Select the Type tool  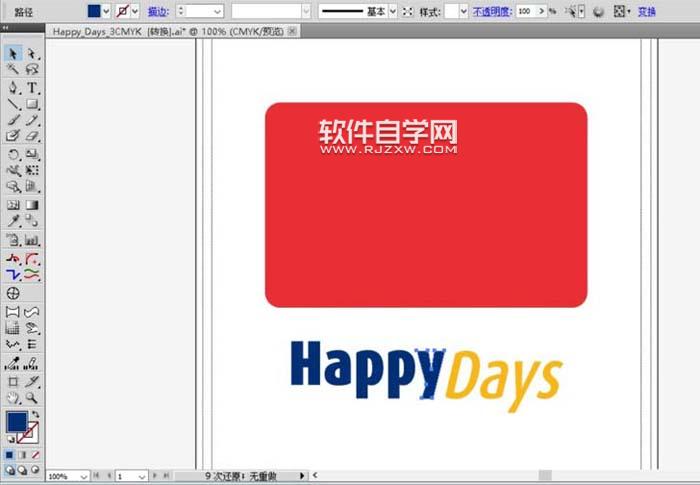coord(32,87)
